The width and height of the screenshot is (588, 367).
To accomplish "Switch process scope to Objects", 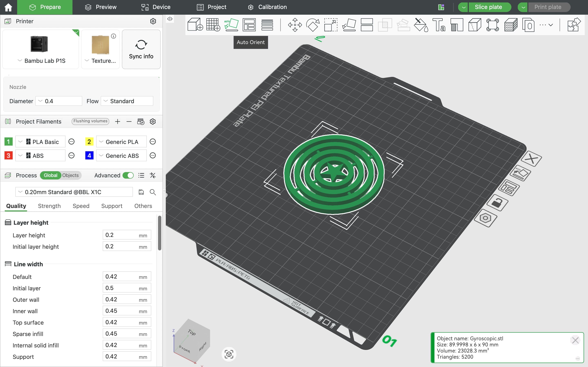I will pos(70,175).
